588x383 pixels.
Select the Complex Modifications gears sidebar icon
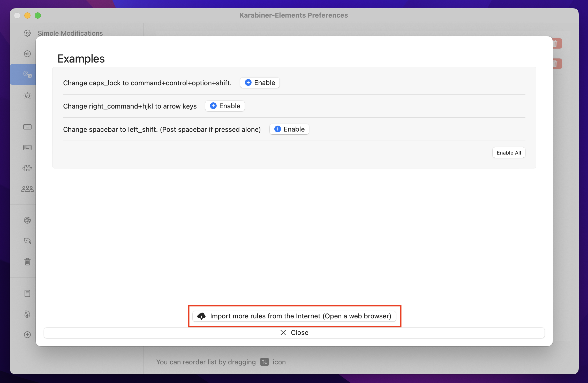[x=27, y=74]
